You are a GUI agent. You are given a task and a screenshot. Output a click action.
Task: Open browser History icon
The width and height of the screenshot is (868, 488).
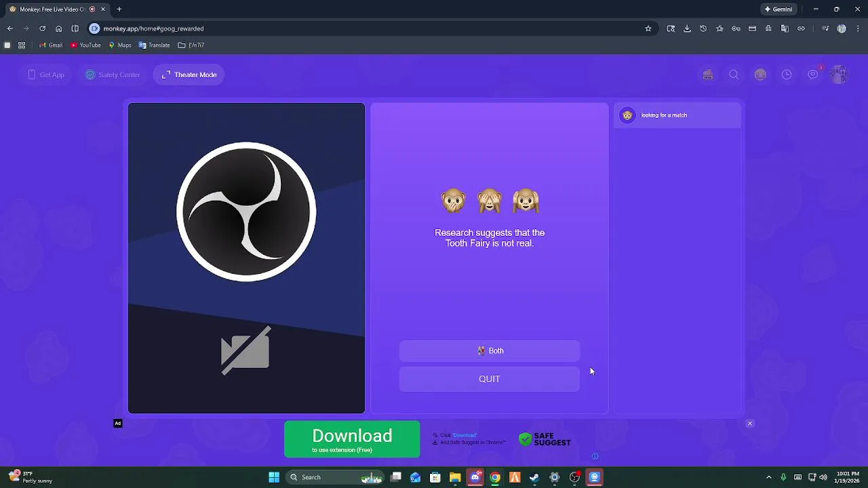pos(703,28)
